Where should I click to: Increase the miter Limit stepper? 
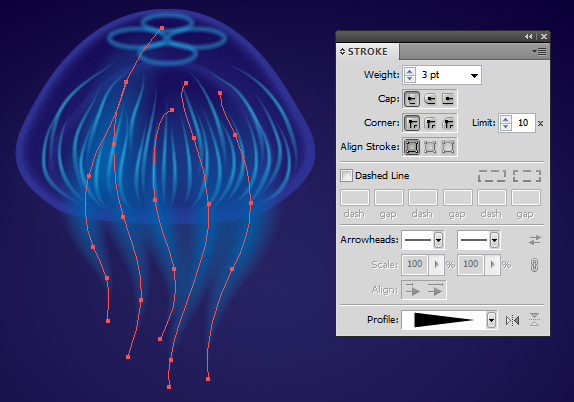click(506, 120)
